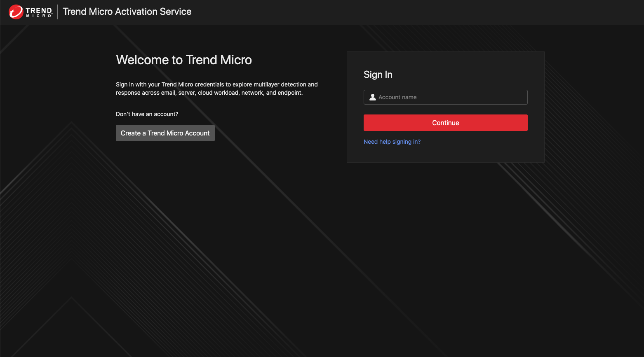Image resolution: width=644 pixels, height=357 pixels.
Task: Click the Sign In panel heading
Action: coord(378,75)
